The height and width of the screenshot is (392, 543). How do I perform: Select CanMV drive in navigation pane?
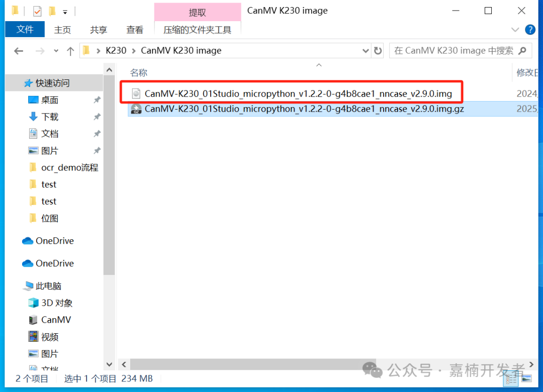56,320
